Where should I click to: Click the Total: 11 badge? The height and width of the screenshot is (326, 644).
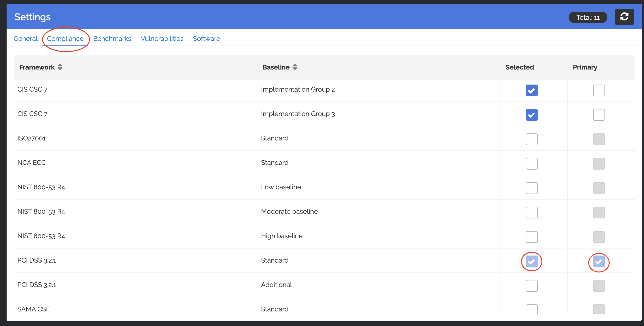[588, 17]
